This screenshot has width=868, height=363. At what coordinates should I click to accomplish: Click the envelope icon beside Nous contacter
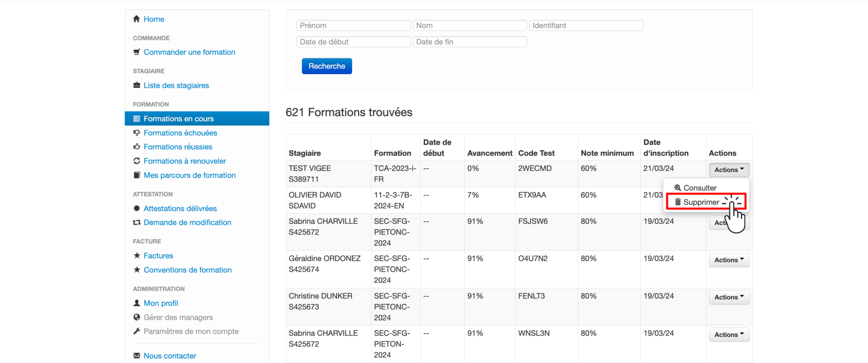click(136, 356)
